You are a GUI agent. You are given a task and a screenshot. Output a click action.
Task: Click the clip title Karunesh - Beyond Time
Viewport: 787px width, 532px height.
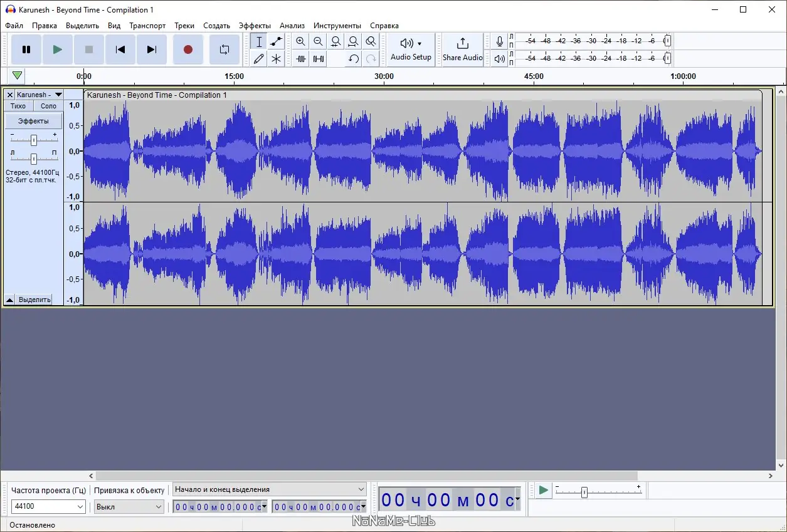157,95
